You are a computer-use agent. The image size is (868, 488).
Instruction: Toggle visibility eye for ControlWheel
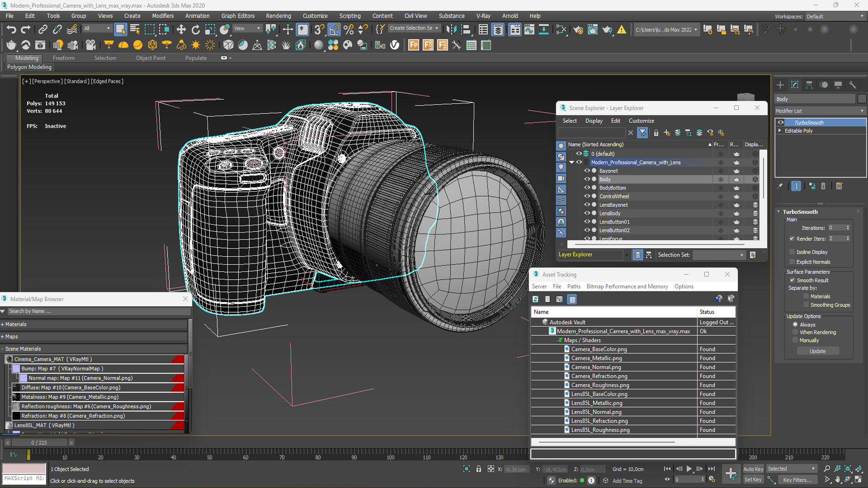point(587,196)
